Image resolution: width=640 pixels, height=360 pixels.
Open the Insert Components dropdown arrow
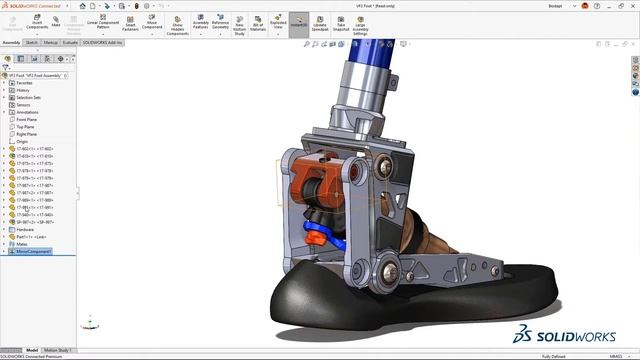37,34
